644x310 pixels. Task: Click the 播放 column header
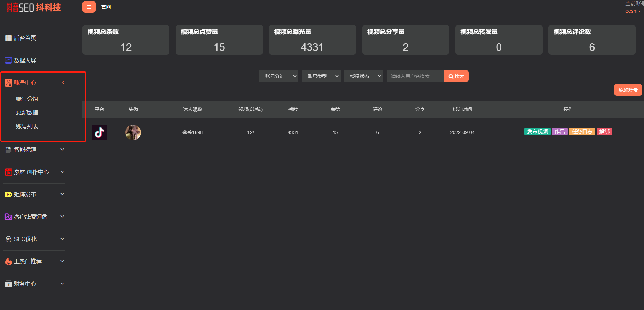click(293, 109)
